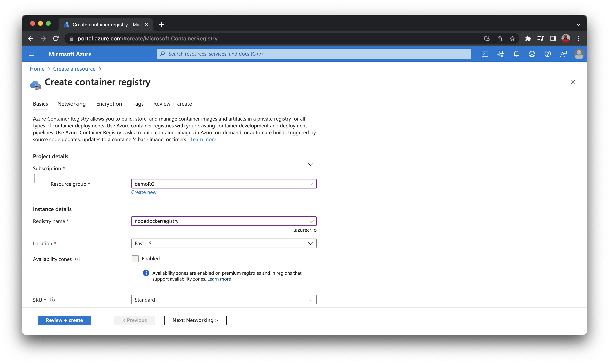
Task: Enable availability zones checkbox
Action: tap(135, 259)
